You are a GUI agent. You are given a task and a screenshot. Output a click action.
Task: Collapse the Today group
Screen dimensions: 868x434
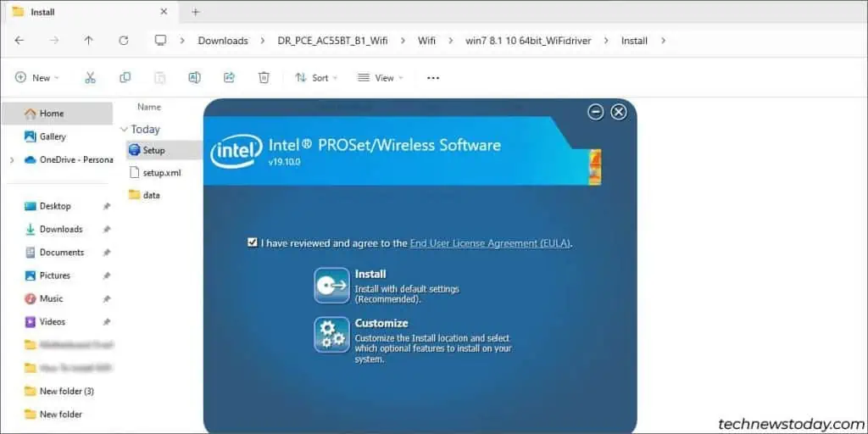tap(124, 129)
